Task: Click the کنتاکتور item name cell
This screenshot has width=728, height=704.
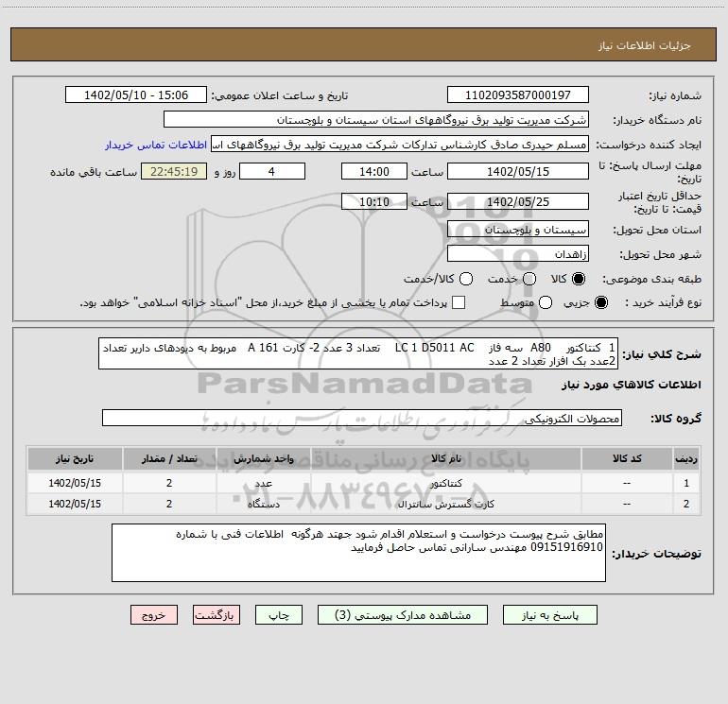Action: (445, 483)
